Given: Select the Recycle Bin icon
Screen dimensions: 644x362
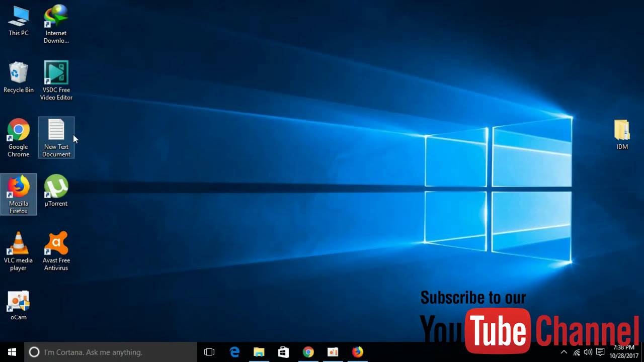Looking at the screenshot, I should 19,77.
